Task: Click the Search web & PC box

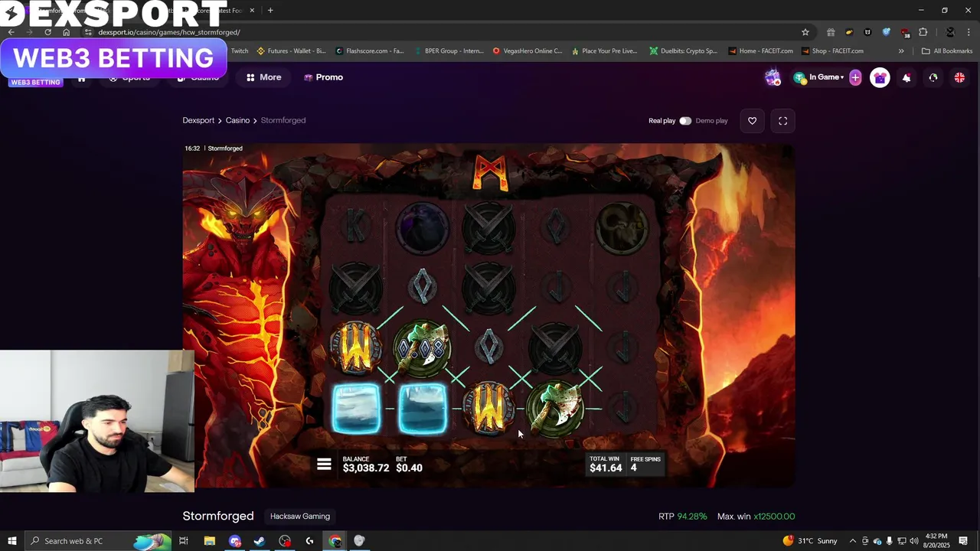Action: [x=98, y=541]
